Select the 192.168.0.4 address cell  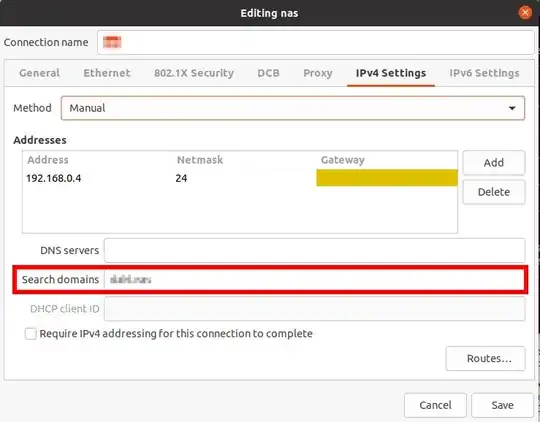54,178
